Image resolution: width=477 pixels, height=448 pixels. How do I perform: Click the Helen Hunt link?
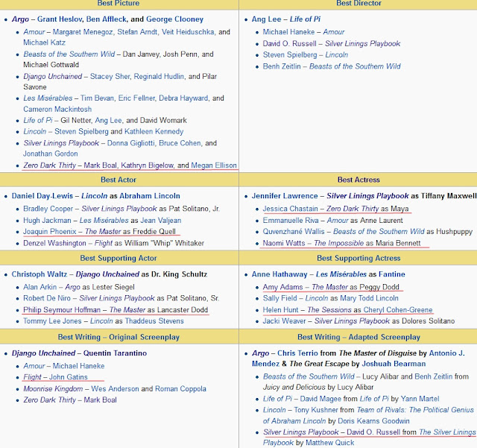point(280,310)
